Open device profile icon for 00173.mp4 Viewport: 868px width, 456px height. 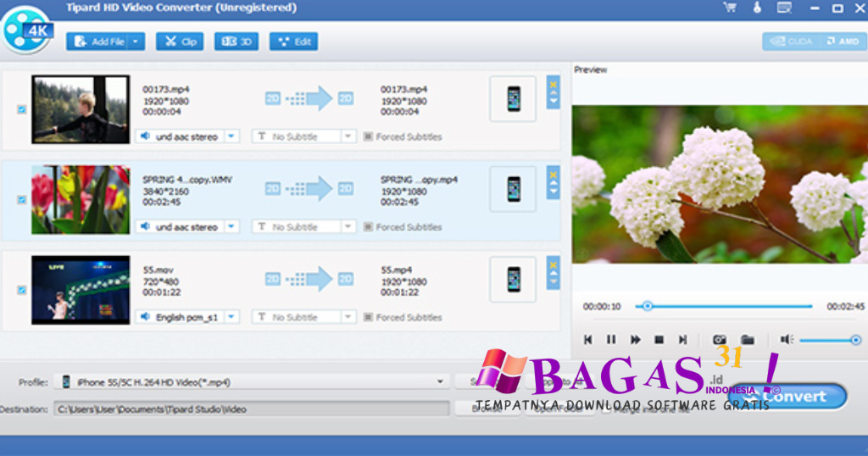[x=513, y=99]
